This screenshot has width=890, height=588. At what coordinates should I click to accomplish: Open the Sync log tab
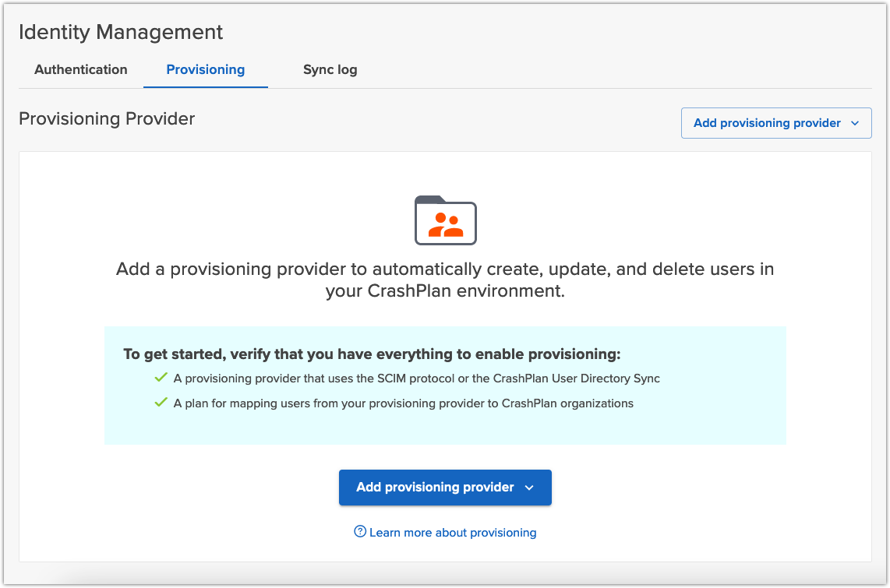[330, 69]
